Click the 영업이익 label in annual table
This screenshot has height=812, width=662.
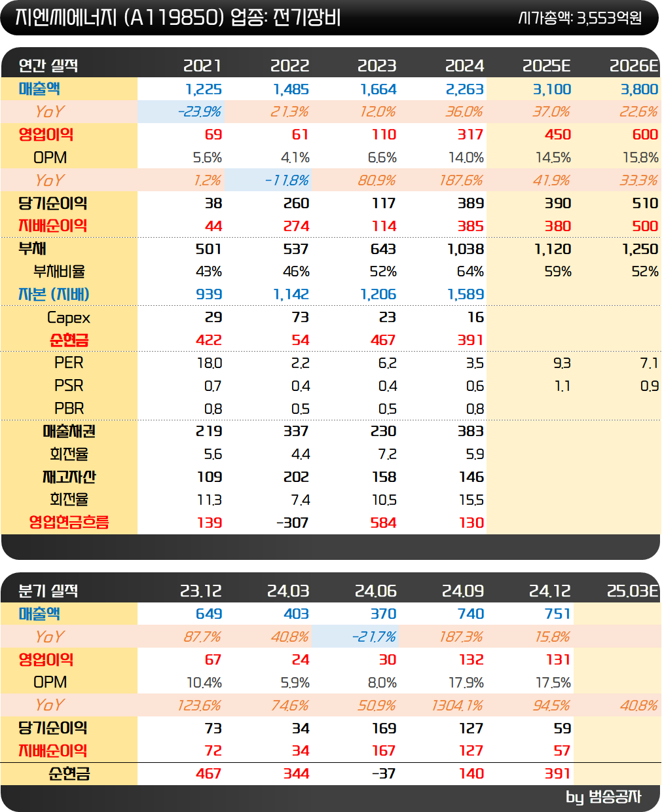46,134
